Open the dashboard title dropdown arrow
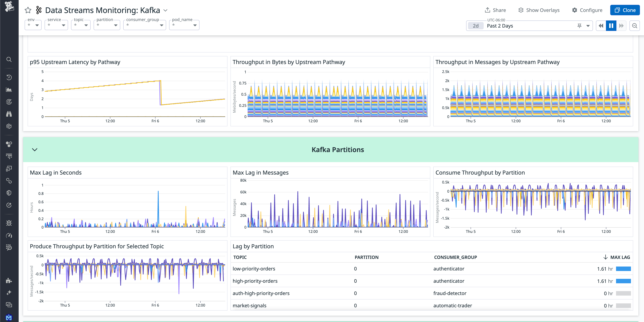This screenshot has height=322, width=644. point(165,10)
